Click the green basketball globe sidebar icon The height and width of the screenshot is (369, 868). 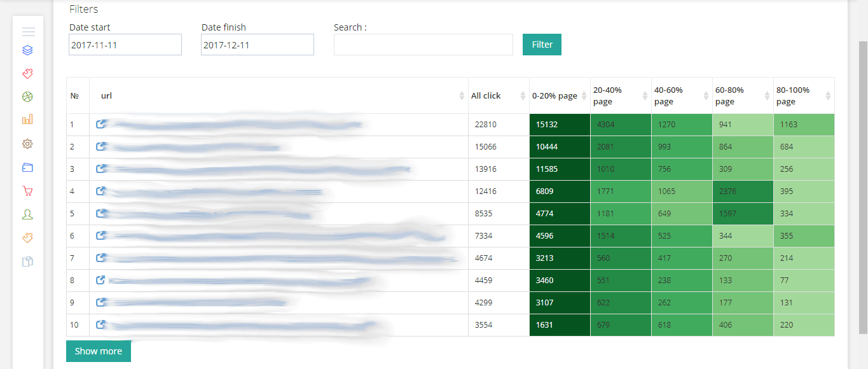[x=27, y=97]
